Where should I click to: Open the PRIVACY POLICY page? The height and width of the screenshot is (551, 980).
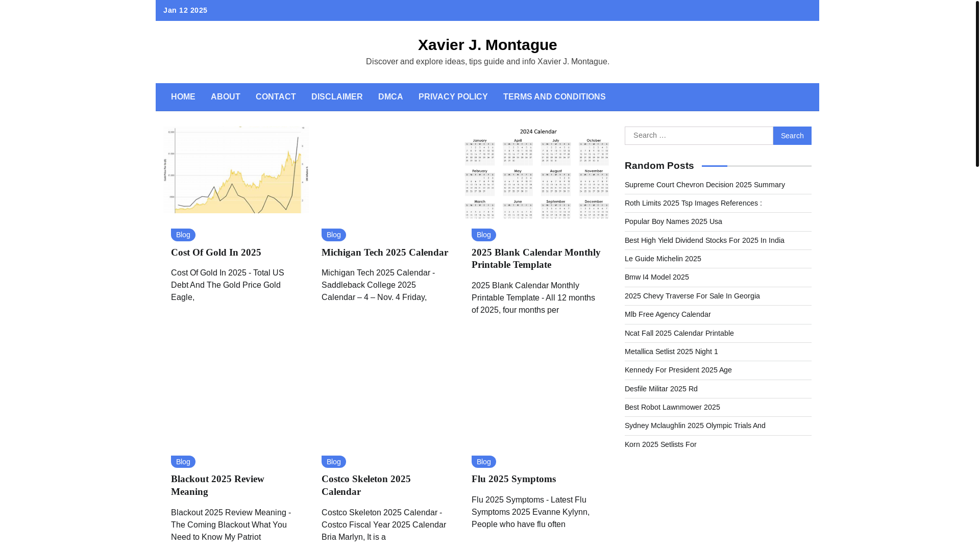pyautogui.click(x=453, y=97)
